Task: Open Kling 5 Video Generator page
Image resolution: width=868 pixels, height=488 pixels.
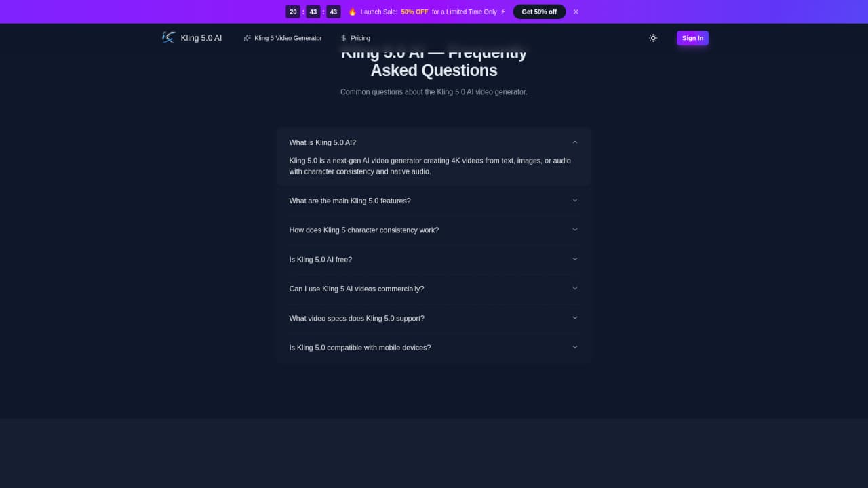Action: click(283, 38)
